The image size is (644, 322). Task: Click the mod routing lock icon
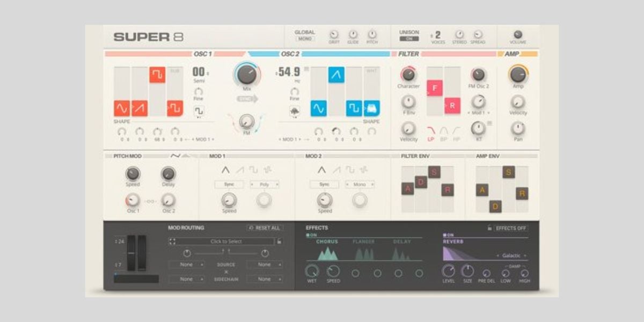[x=279, y=241]
